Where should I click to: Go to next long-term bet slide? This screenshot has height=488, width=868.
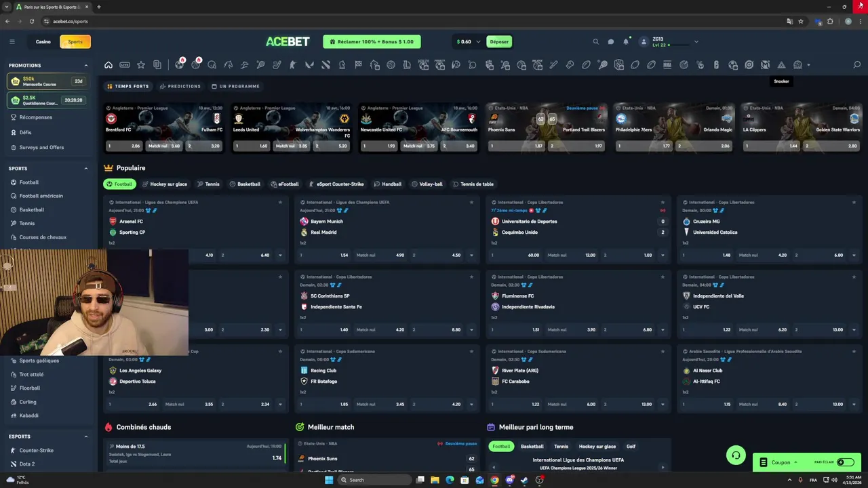click(663, 467)
